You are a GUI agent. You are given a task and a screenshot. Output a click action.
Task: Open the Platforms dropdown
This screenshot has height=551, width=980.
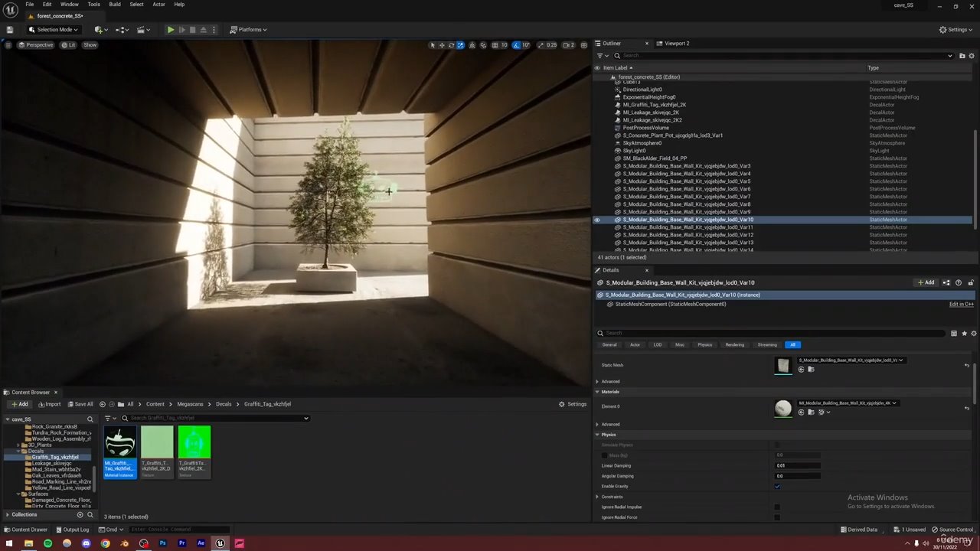pos(248,30)
